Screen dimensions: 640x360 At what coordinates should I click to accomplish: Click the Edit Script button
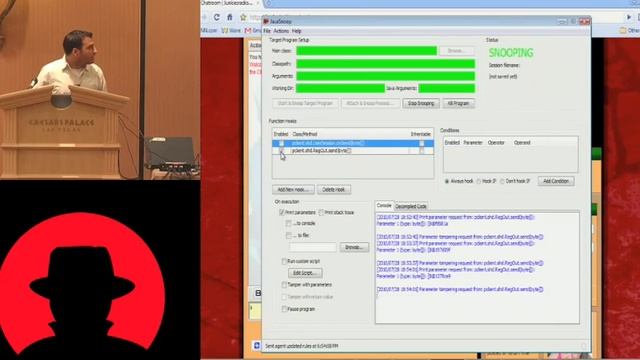click(305, 273)
